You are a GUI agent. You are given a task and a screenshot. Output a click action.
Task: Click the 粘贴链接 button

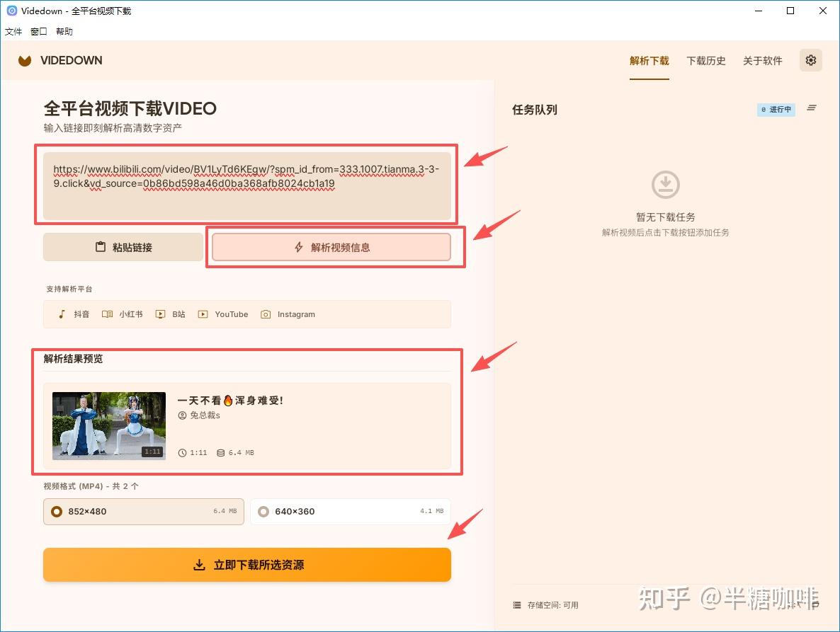(x=123, y=247)
